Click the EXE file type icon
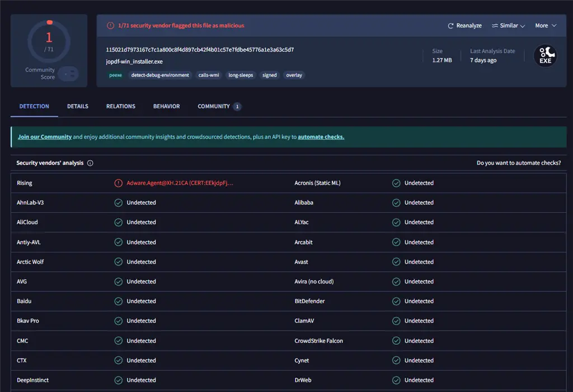Screen dimensions: 573x392 point(545,55)
